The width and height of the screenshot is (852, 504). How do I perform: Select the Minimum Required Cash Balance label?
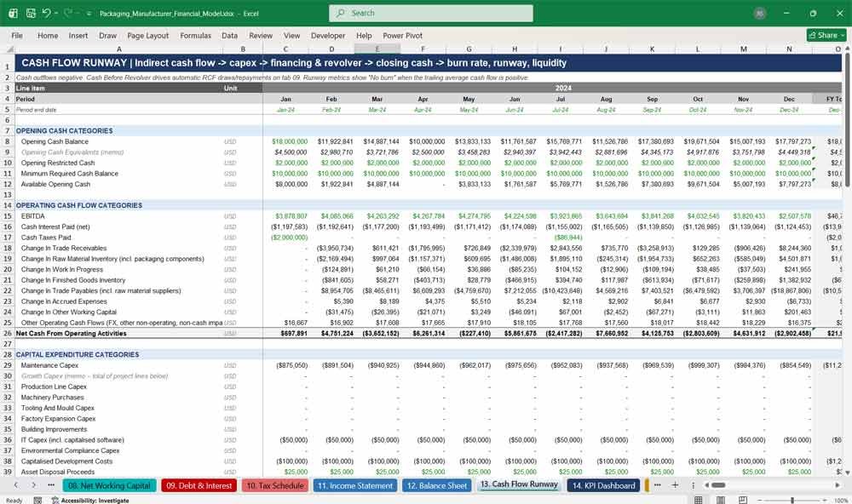(x=70, y=174)
